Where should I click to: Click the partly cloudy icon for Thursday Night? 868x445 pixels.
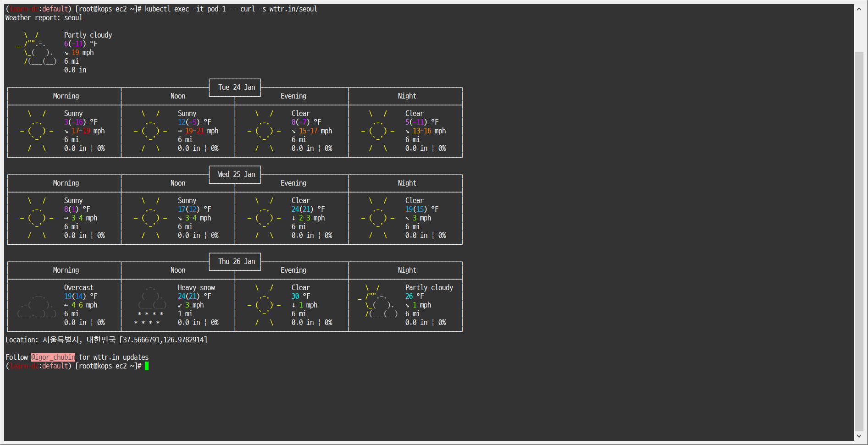point(377,305)
